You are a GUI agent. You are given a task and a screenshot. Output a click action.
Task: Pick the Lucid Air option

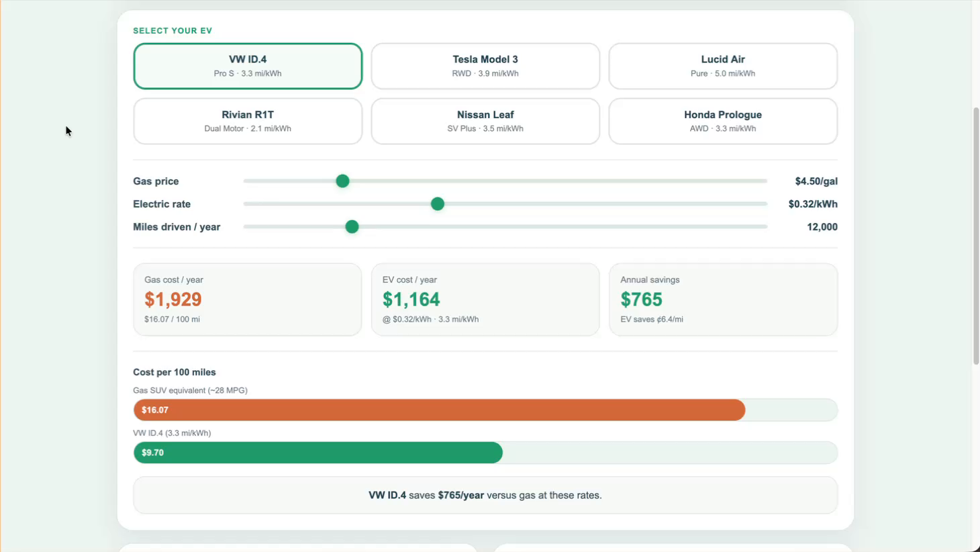click(x=723, y=66)
